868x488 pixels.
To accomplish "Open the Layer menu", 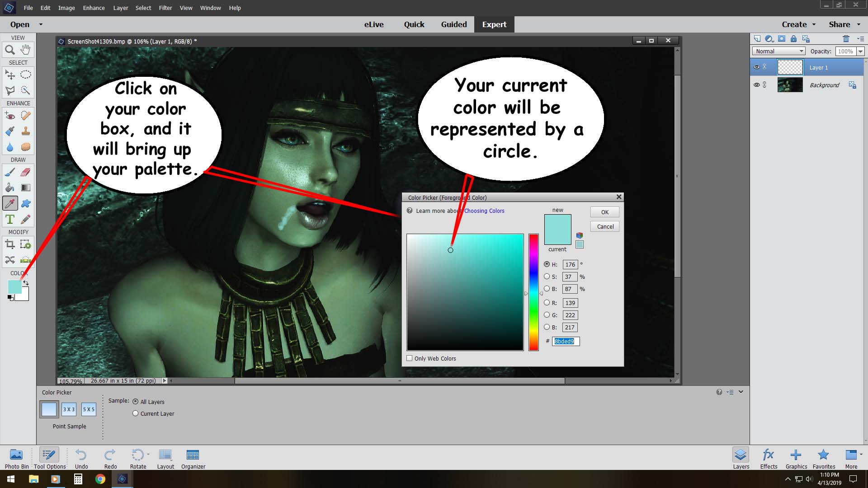I will click(x=120, y=8).
